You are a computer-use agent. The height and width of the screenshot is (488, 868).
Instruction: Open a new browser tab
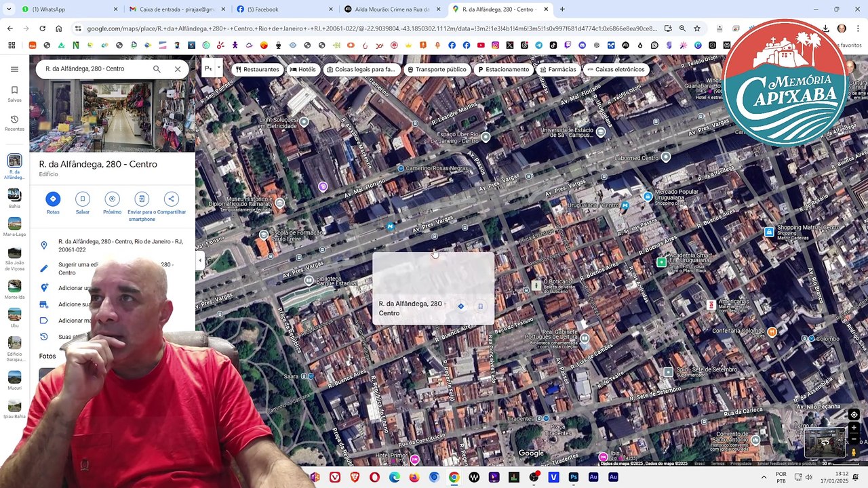562,9
